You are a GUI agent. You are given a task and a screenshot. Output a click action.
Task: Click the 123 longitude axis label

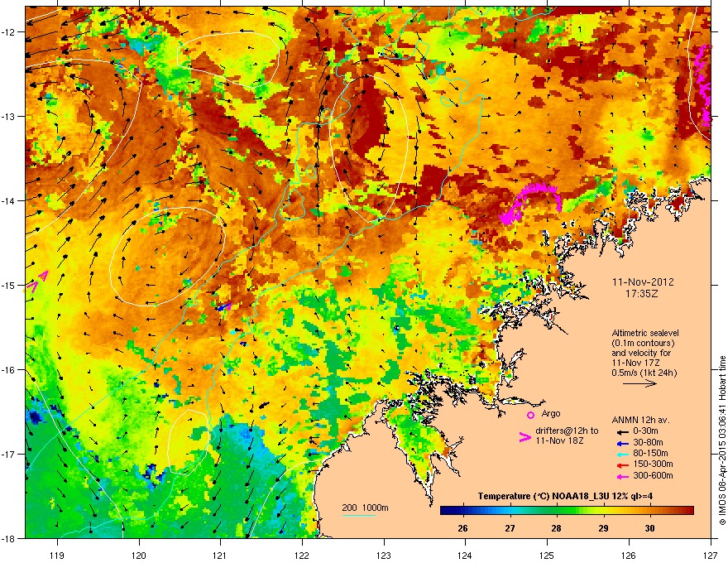coord(384,555)
